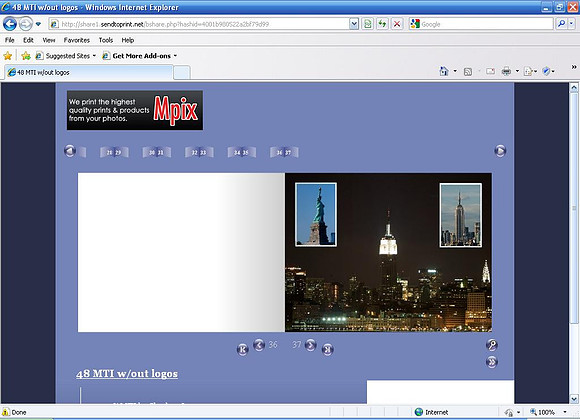
Task: Click the magnifier zoom icon beside the book
Action: click(x=492, y=345)
